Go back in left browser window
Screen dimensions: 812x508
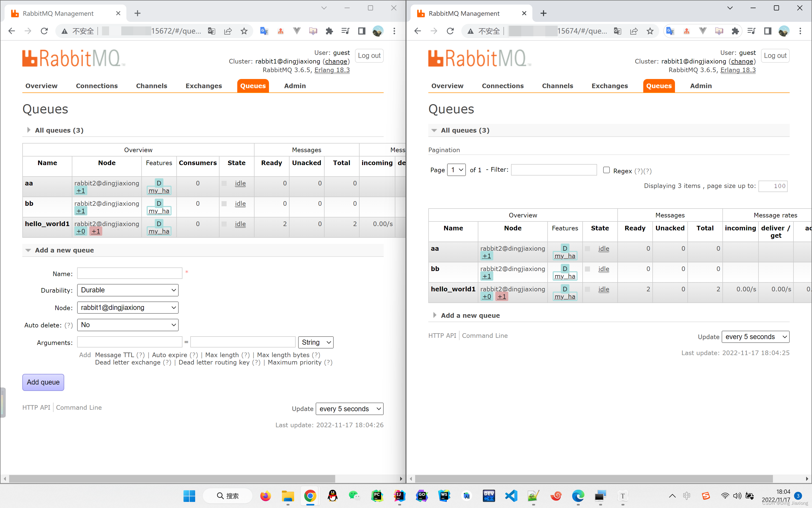click(12, 31)
